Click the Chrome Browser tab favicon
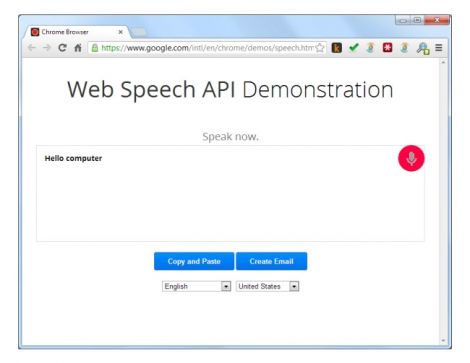The height and width of the screenshot is (363, 470). pos(35,32)
